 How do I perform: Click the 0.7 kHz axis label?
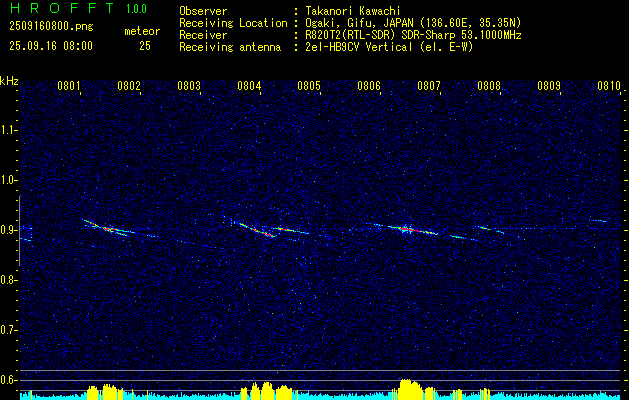pyautogui.click(x=8, y=330)
